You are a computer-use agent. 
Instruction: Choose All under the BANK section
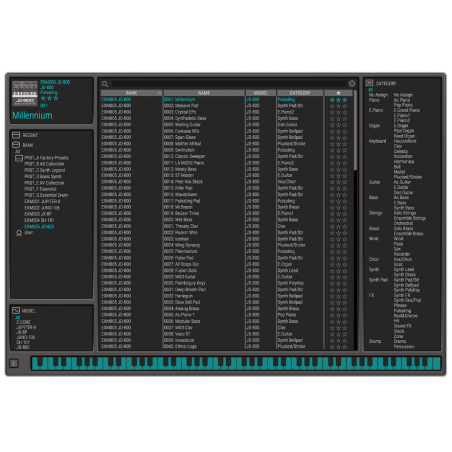coord(17,152)
